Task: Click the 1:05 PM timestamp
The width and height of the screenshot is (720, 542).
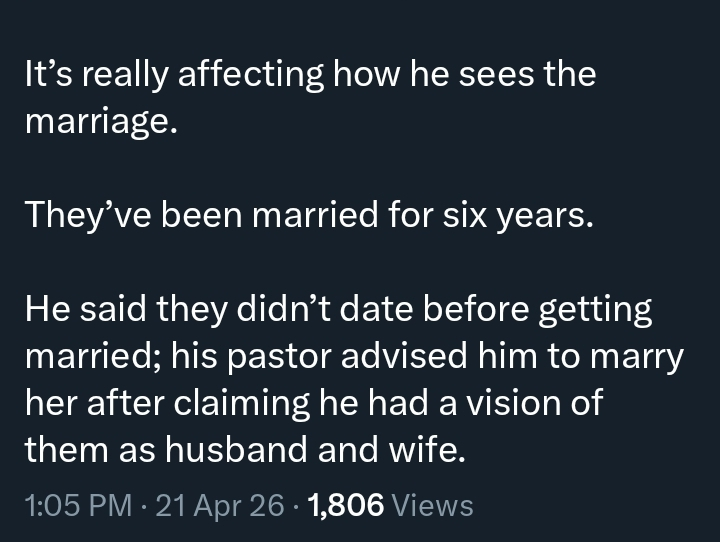Action: tap(74, 505)
